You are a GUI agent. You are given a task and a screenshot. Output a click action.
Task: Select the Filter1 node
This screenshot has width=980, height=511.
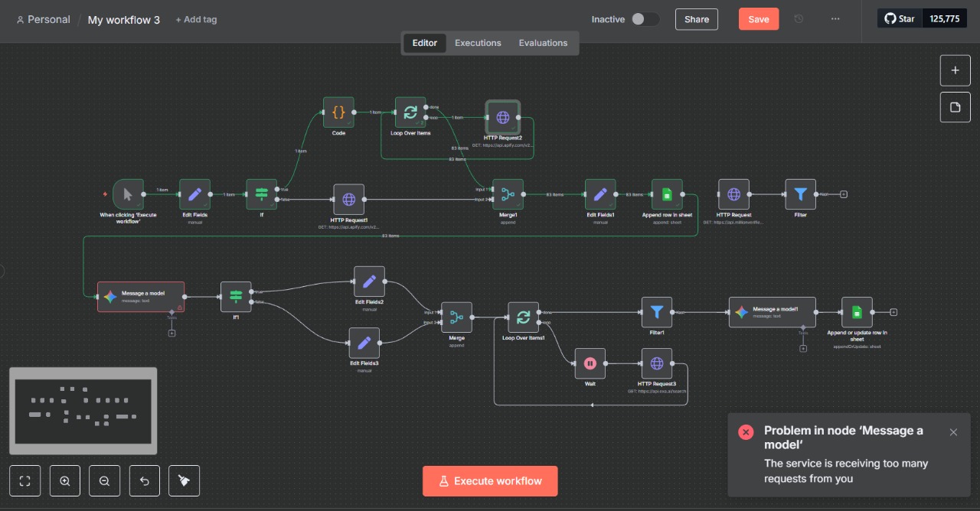[656, 312]
